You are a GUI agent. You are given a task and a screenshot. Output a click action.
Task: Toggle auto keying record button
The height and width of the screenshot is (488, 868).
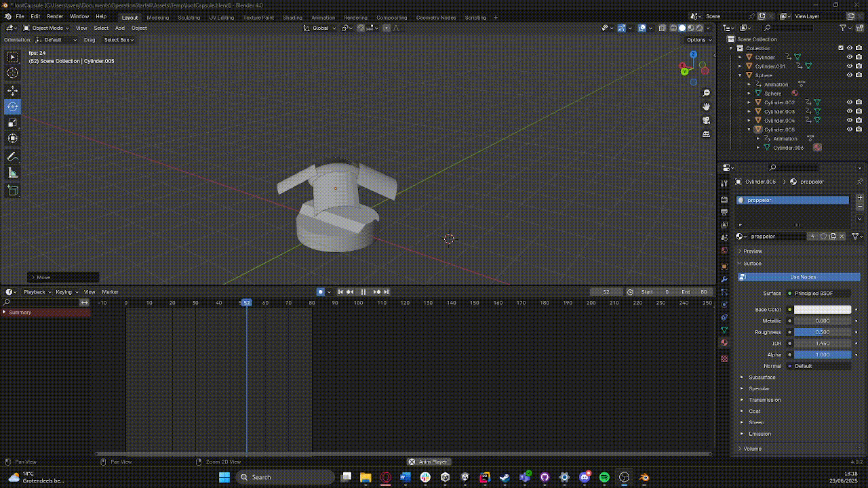pos(321,292)
